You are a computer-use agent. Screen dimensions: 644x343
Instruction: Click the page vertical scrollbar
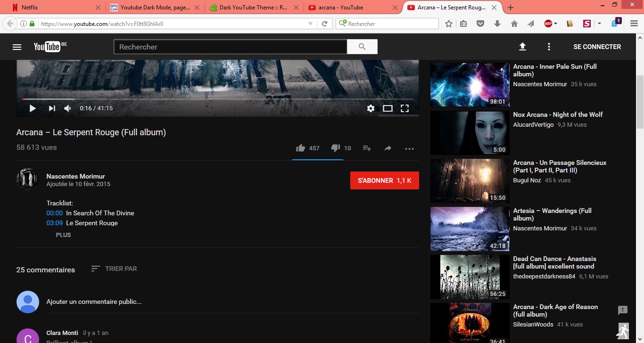click(640, 101)
